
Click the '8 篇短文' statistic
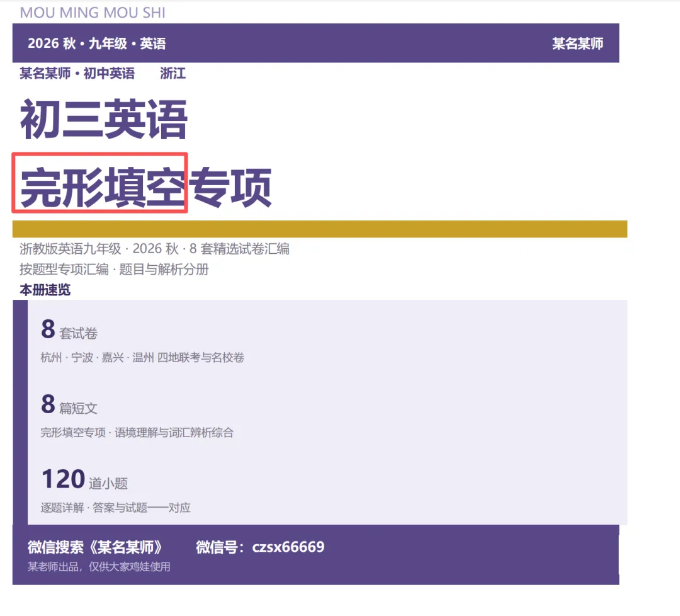click(69, 405)
